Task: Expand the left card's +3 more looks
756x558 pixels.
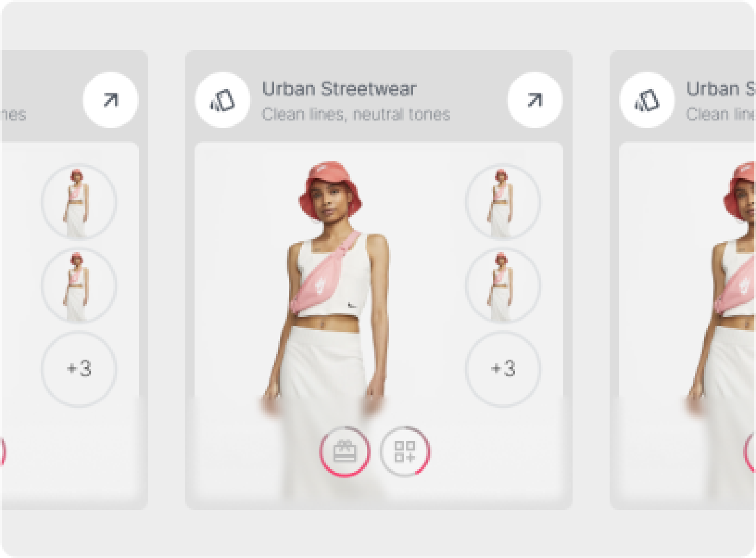Action: 79,369
